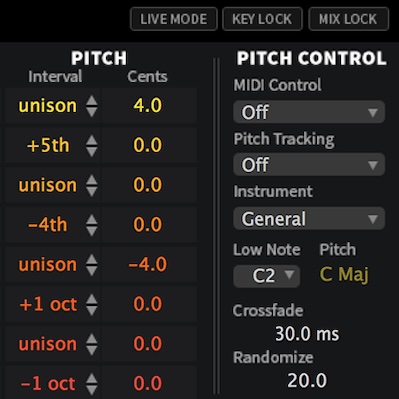The width and height of the screenshot is (399, 399).
Task: Open Pitch Tracking dropdown
Action: click(x=309, y=165)
